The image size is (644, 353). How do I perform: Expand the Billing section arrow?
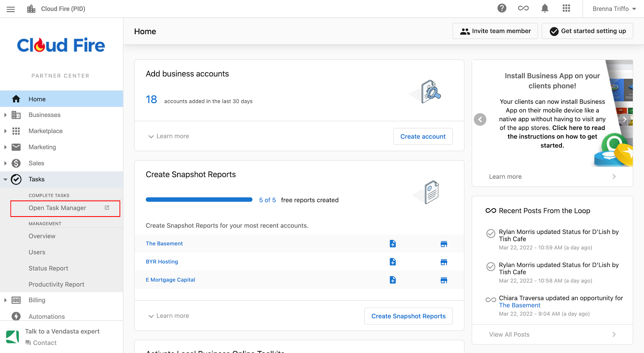point(5,300)
